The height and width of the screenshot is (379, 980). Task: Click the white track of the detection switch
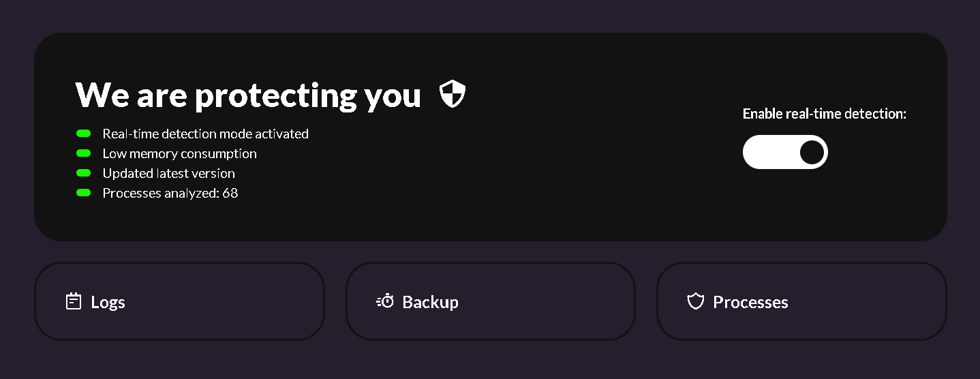(x=767, y=152)
